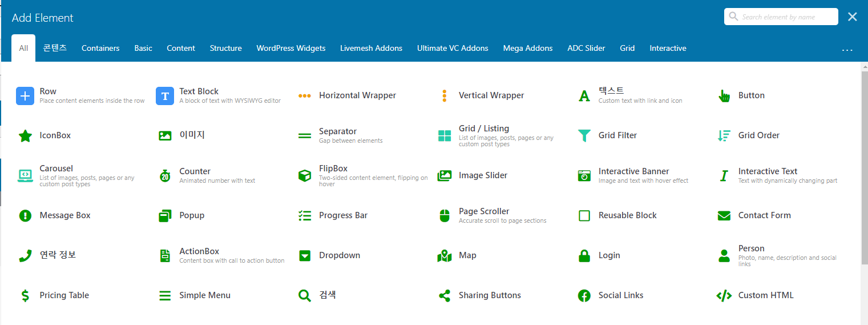Choose the Interactive Banner icon
Viewport: 868px width, 325px height.
[584, 176]
